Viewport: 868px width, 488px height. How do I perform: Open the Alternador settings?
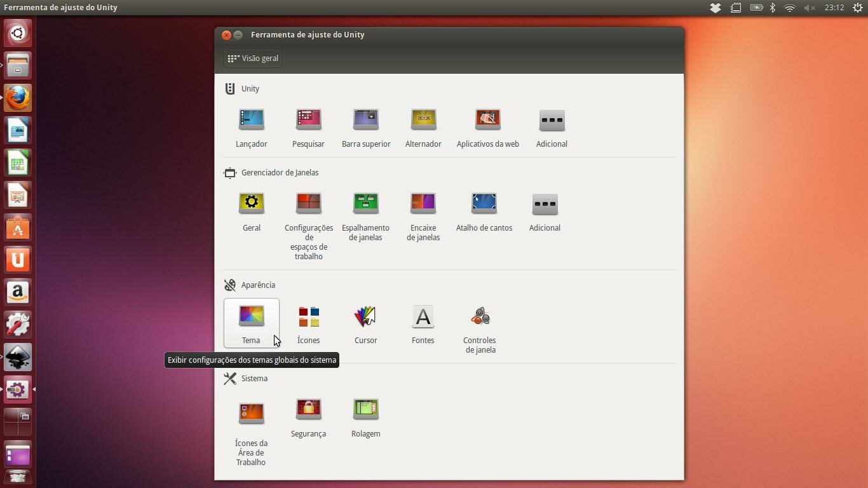click(423, 119)
